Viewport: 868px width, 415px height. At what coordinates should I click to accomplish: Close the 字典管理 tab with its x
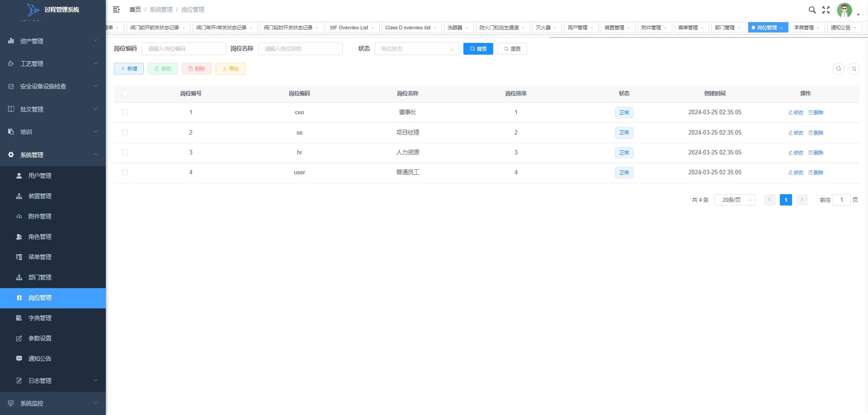click(x=818, y=28)
